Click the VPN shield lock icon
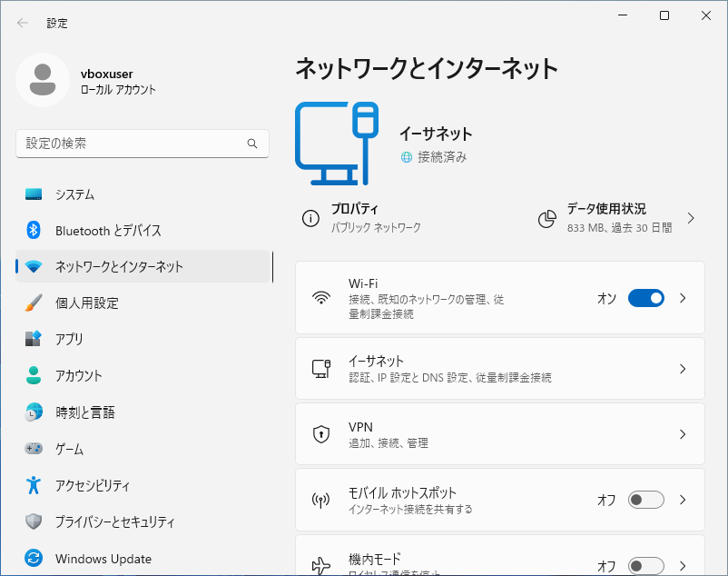728x576 pixels. pos(321,434)
